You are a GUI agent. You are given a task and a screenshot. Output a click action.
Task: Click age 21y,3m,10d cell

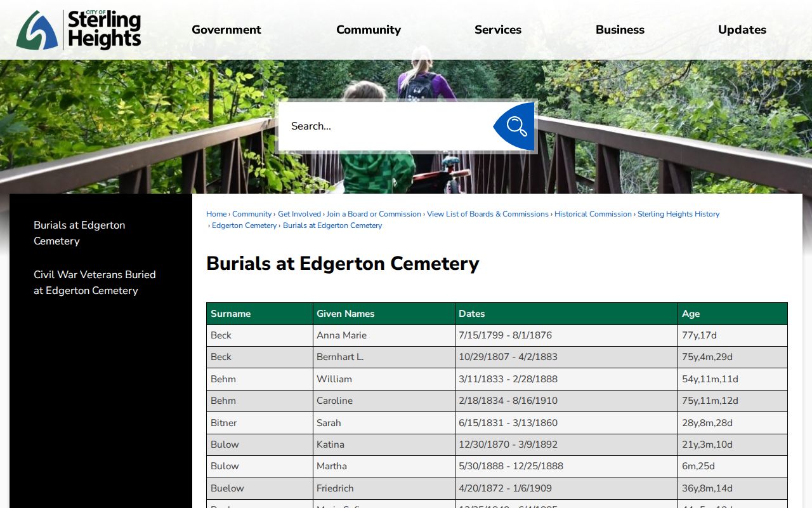pos(733,444)
